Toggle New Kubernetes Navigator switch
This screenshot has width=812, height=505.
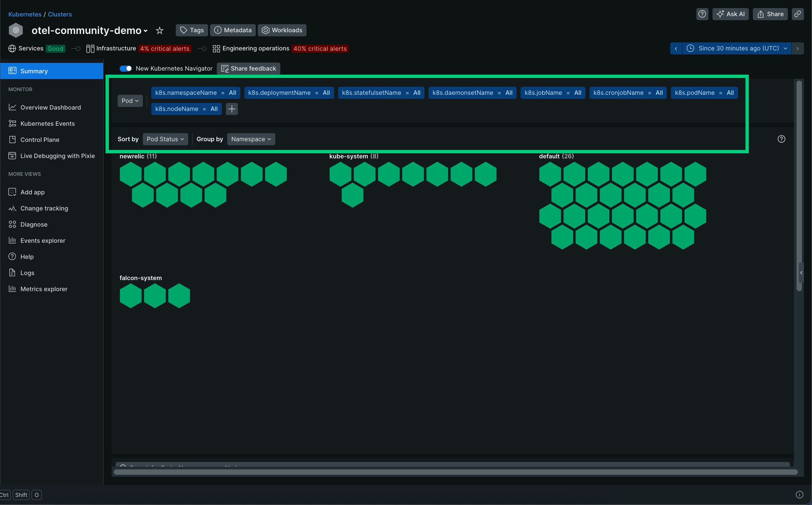click(x=126, y=69)
